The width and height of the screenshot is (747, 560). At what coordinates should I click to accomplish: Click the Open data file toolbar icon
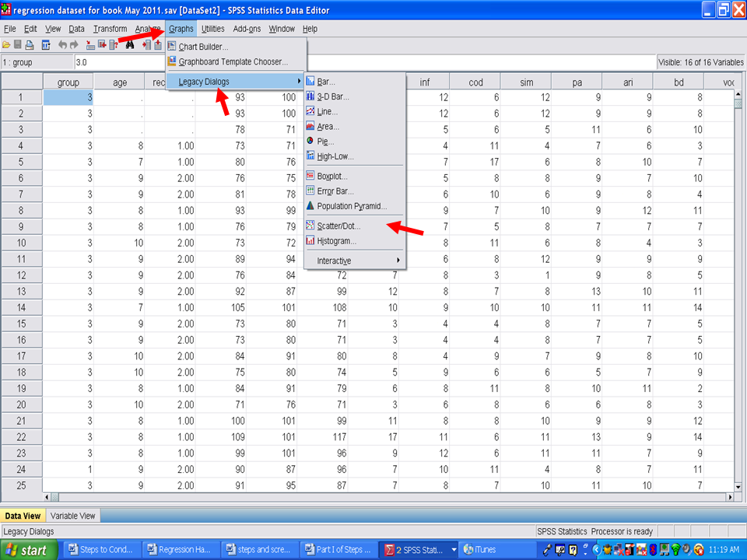6,45
